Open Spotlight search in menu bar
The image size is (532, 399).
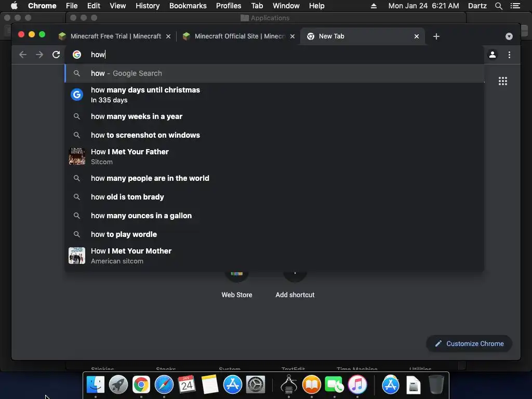(x=498, y=6)
